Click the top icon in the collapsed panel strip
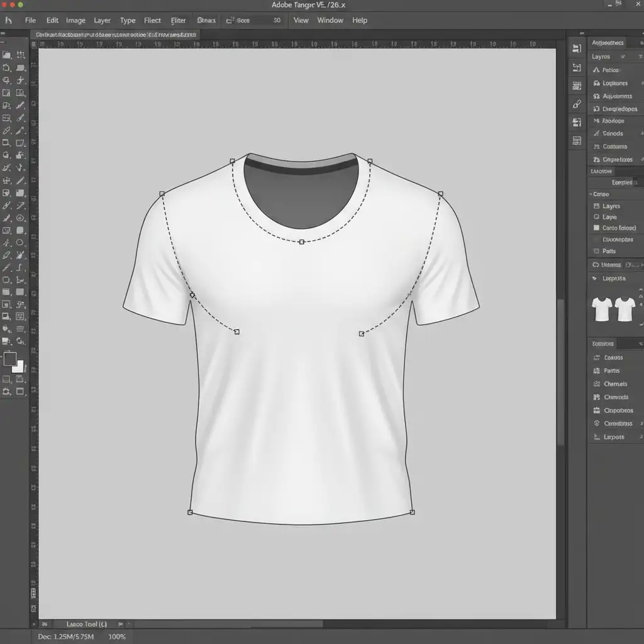644x644 pixels. click(577, 48)
